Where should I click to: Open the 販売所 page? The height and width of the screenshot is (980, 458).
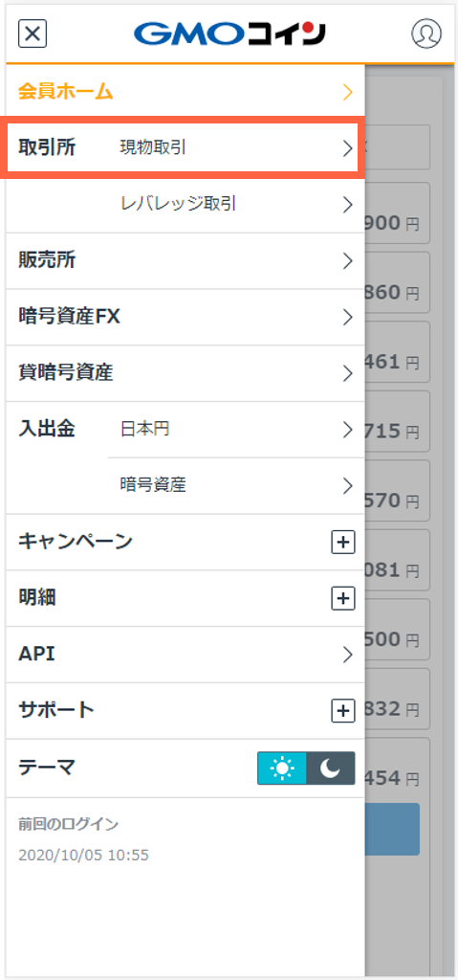[185, 260]
